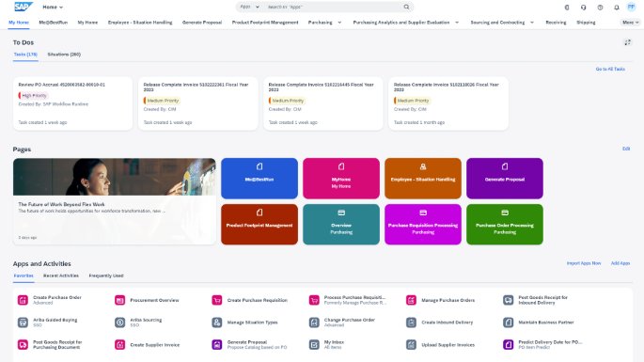The height and width of the screenshot is (362, 644).
Task: Switch to the Situations tab
Action: [x=64, y=55]
